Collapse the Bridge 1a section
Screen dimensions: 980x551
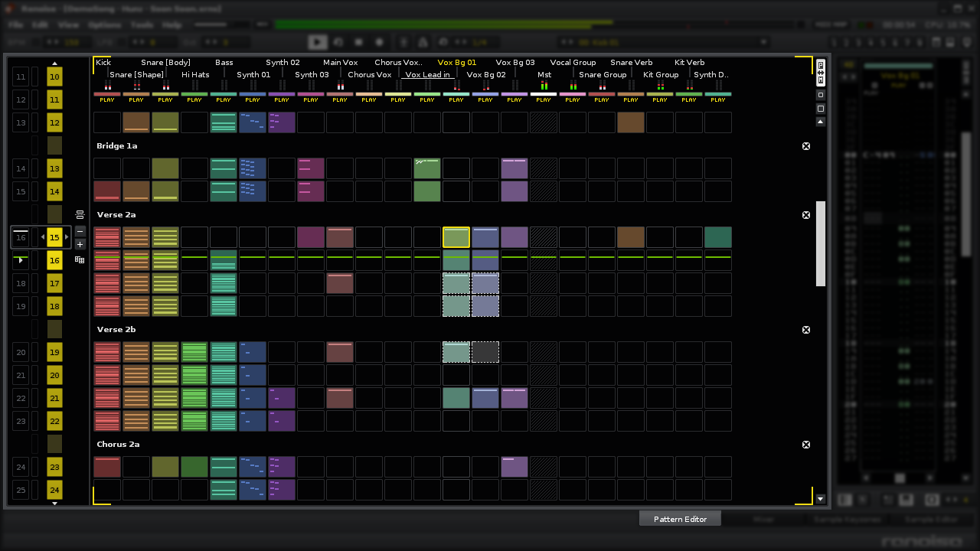806,146
